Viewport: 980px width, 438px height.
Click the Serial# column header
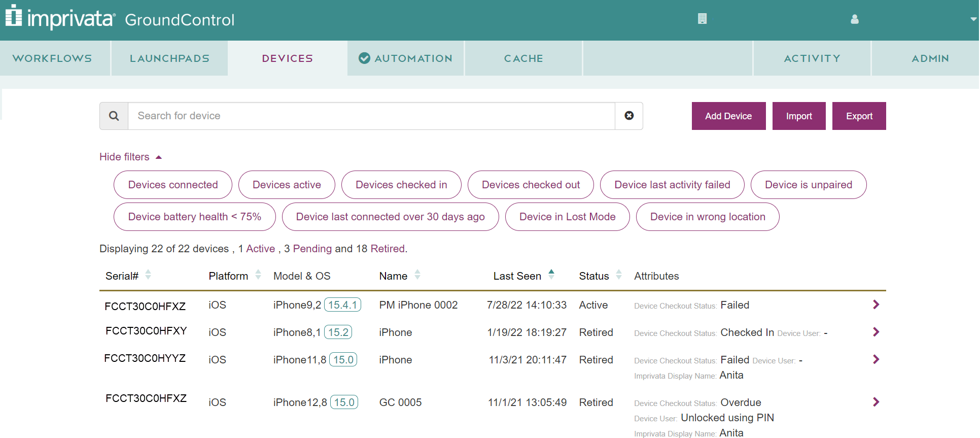coord(122,276)
